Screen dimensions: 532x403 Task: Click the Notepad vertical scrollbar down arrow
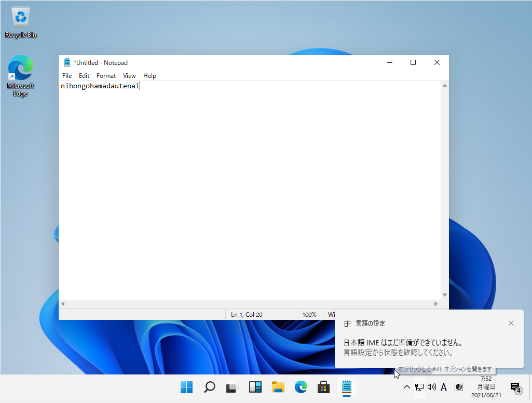point(444,295)
